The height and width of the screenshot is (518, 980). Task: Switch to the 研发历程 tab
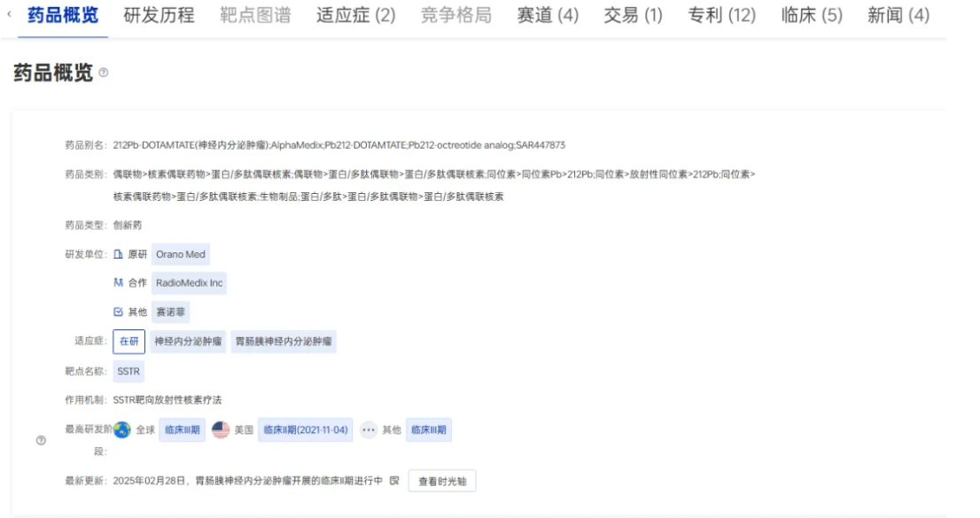159,15
